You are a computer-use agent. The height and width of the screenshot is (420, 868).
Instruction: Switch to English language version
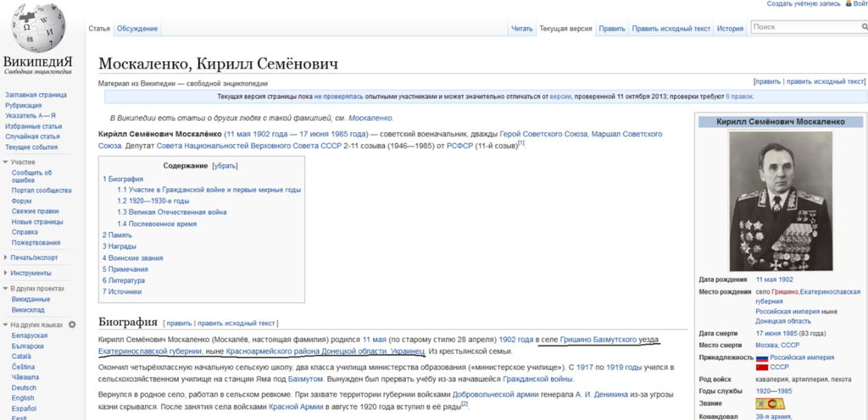click(23, 398)
